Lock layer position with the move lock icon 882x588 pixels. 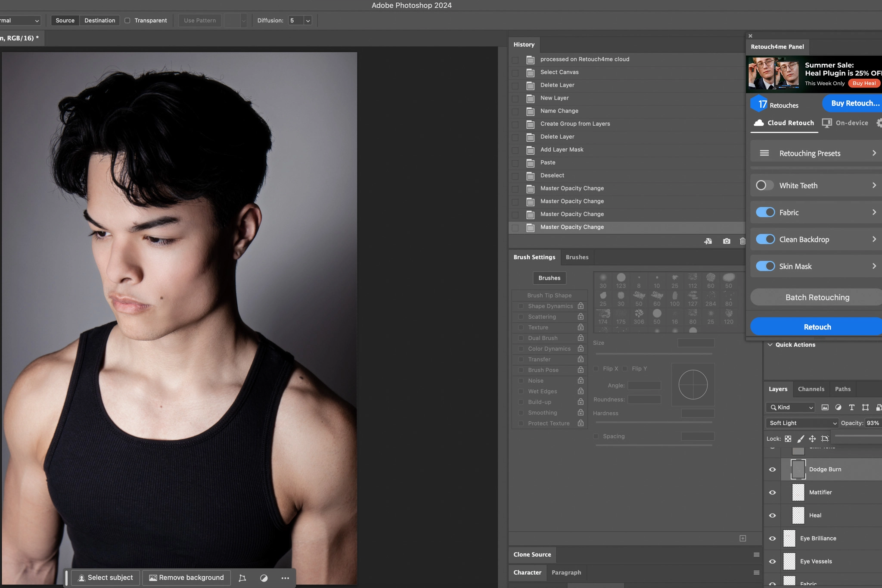(x=813, y=439)
